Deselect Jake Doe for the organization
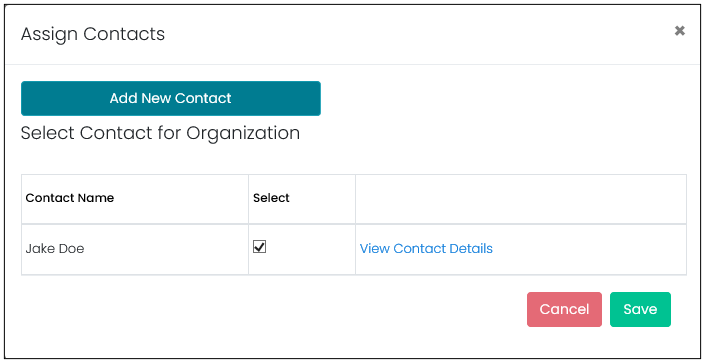 coord(259,246)
